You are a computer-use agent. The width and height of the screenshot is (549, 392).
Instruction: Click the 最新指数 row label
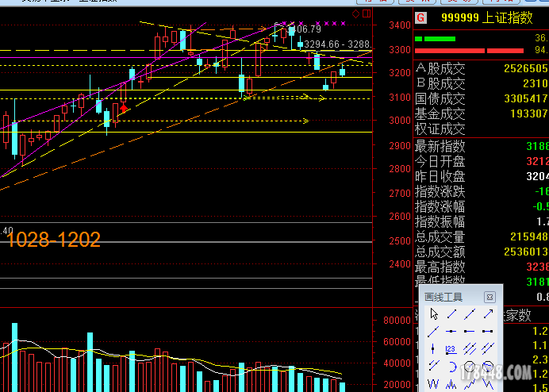[440, 146]
